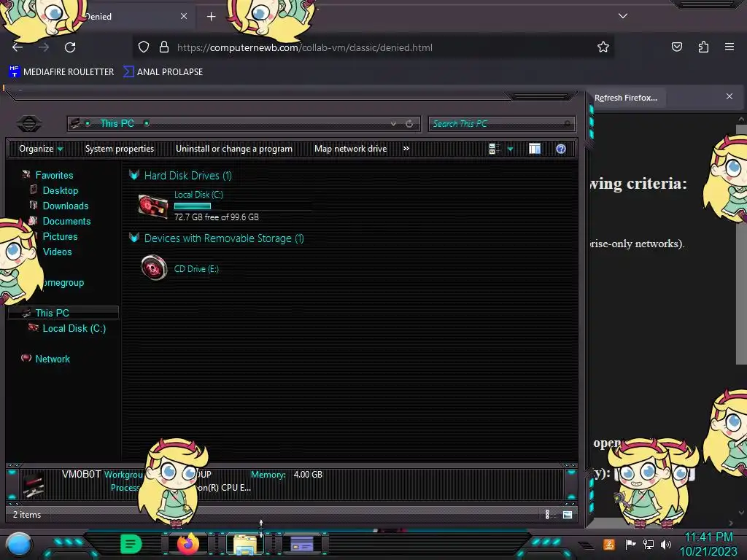Open MEDIAFIRE ROULETTER bookmark
747x560 pixels.
point(61,72)
